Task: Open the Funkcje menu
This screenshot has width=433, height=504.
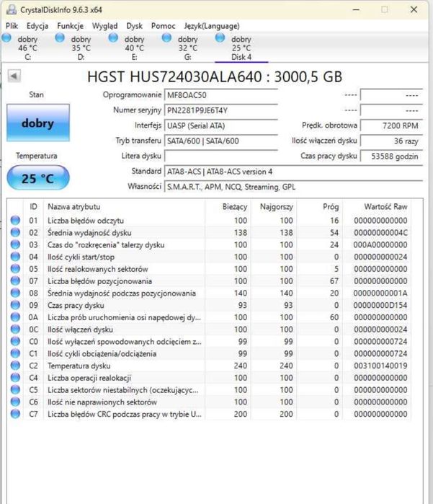Action: point(70,26)
